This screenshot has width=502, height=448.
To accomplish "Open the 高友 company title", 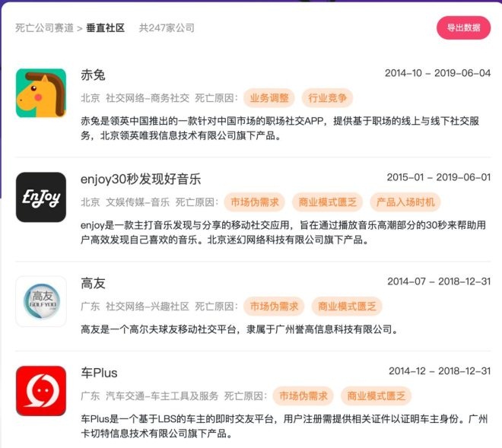I will 93,284.
